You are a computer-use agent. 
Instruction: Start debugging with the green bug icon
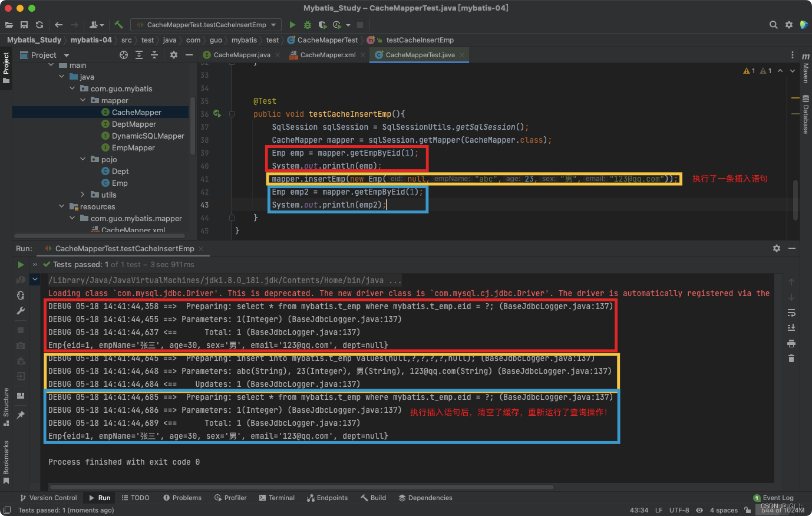point(308,25)
